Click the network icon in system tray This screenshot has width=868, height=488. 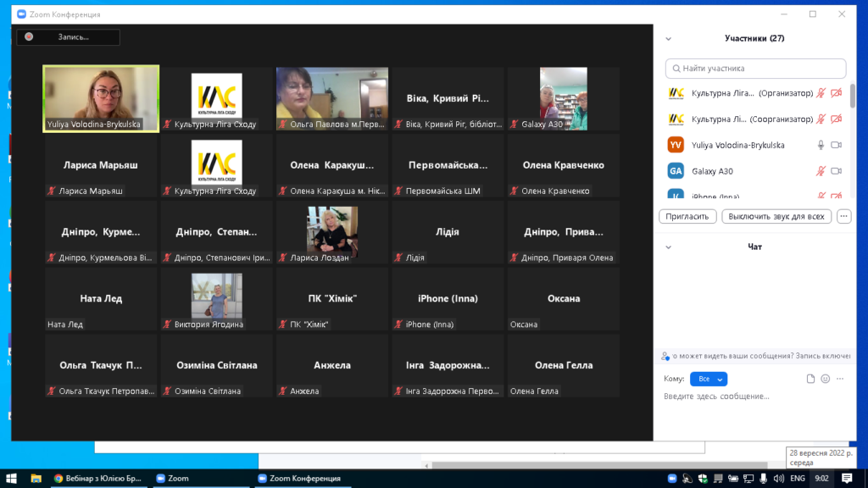pyautogui.click(x=748, y=479)
